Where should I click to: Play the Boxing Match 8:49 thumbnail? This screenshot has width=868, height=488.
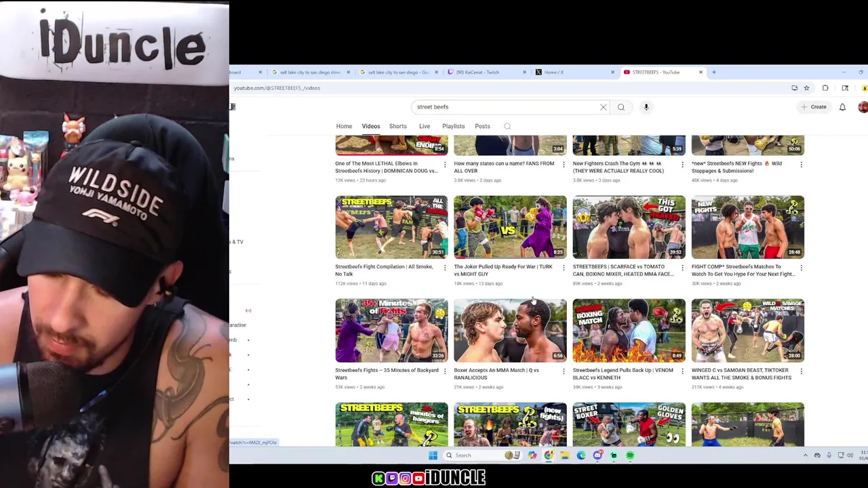click(x=629, y=331)
